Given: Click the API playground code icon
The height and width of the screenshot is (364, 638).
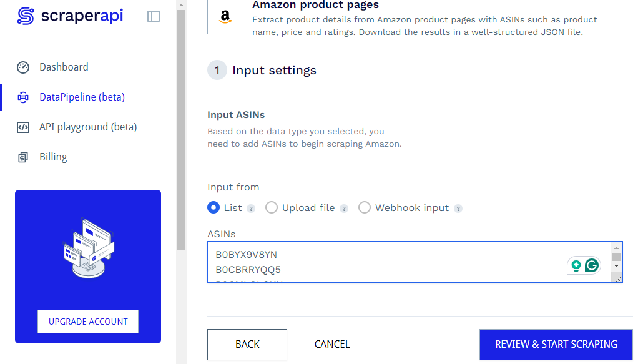Looking at the screenshot, I should pos(23,127).
